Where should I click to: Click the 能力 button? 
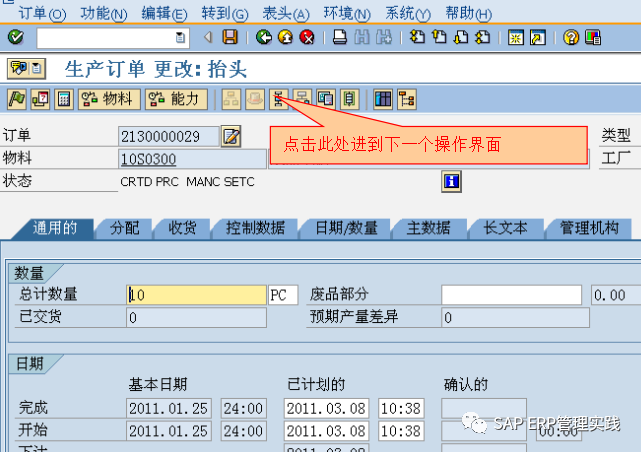[x=176, y=99]
